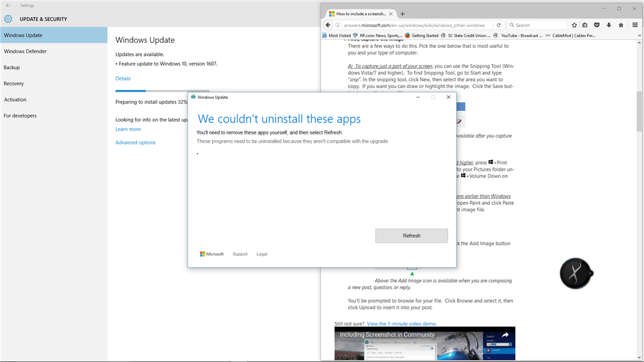
Task: Open the Firefox hamburger menu
Action: click(635, 25)
